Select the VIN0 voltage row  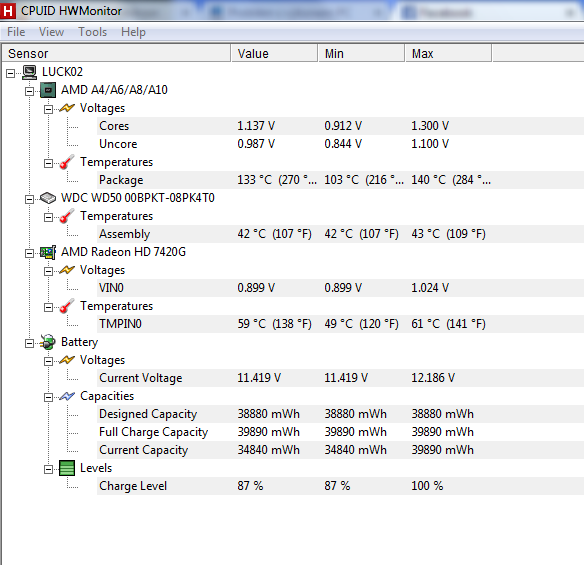coord(340,288)
